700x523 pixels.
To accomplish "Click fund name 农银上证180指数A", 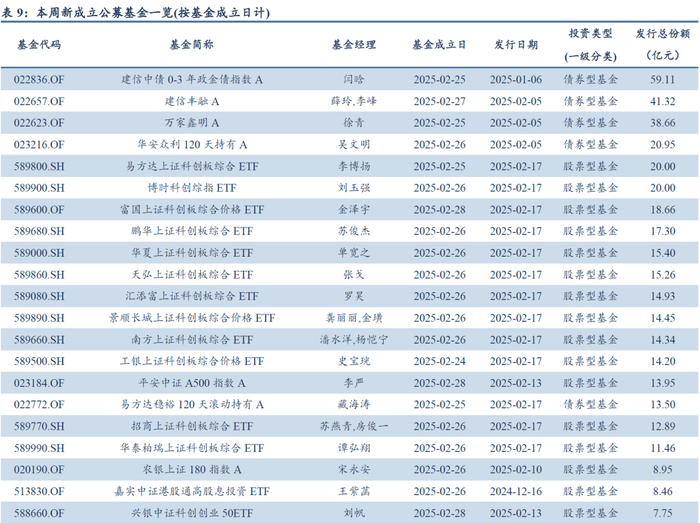I will tap(192, 470).
